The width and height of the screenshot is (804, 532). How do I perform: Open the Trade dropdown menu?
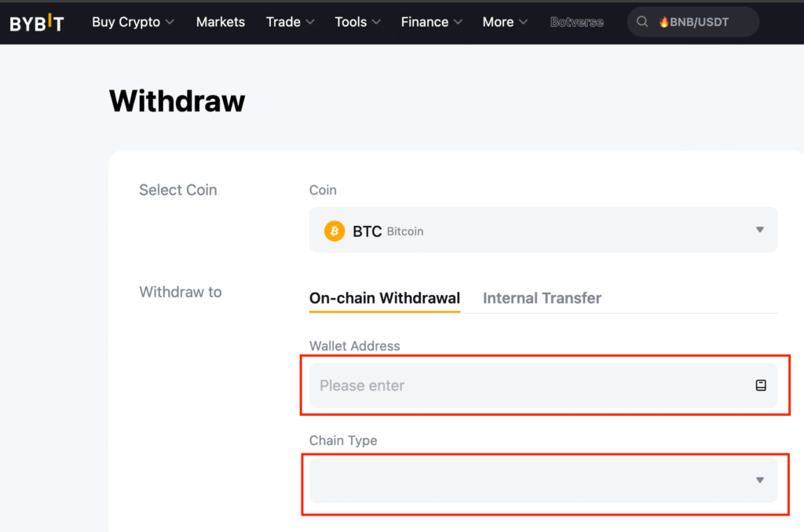(x=290, y=22)
